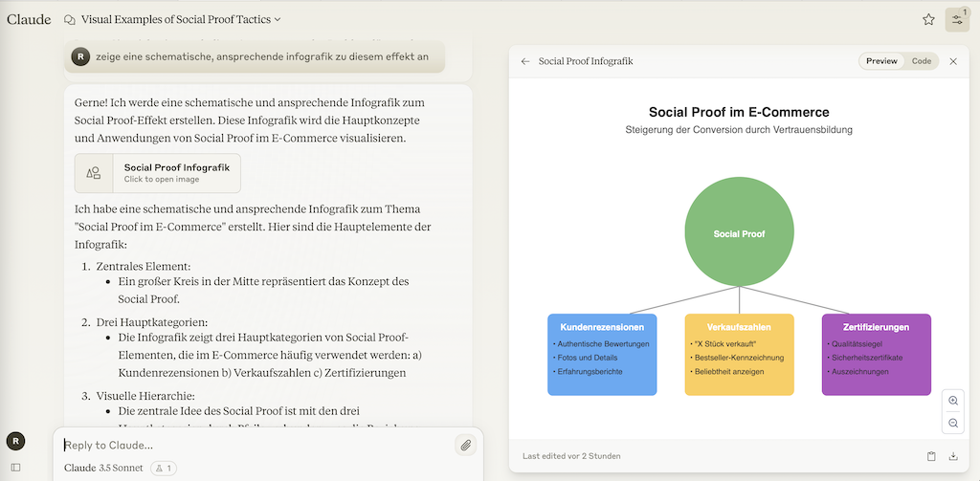Click the Visuelle Hierarchie list item

tap(145, 396)
